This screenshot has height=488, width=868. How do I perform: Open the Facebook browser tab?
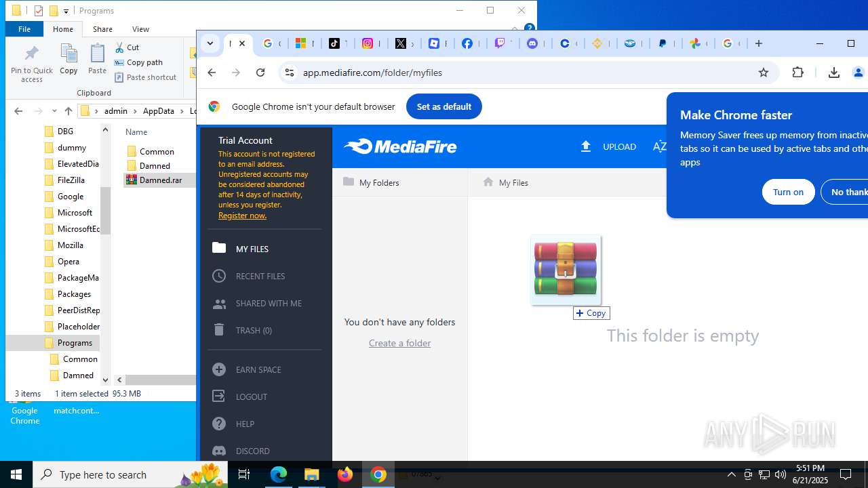[469, 43]
